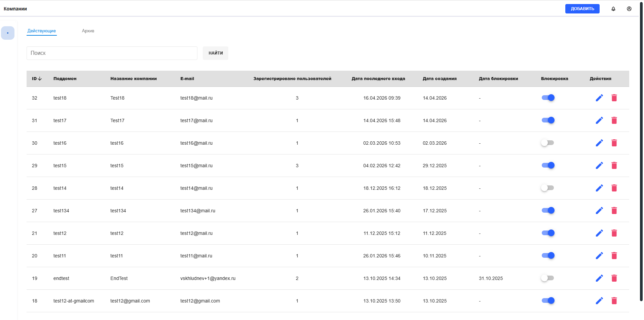Remove the test15 company
644x320 pixels.
click(x=614, y=166)
